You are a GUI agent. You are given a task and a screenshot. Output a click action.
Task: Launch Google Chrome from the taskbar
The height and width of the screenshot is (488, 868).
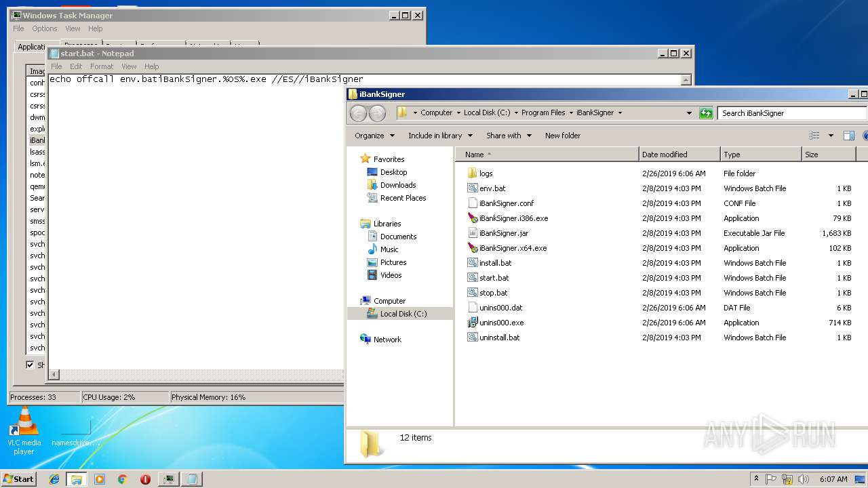122,479
